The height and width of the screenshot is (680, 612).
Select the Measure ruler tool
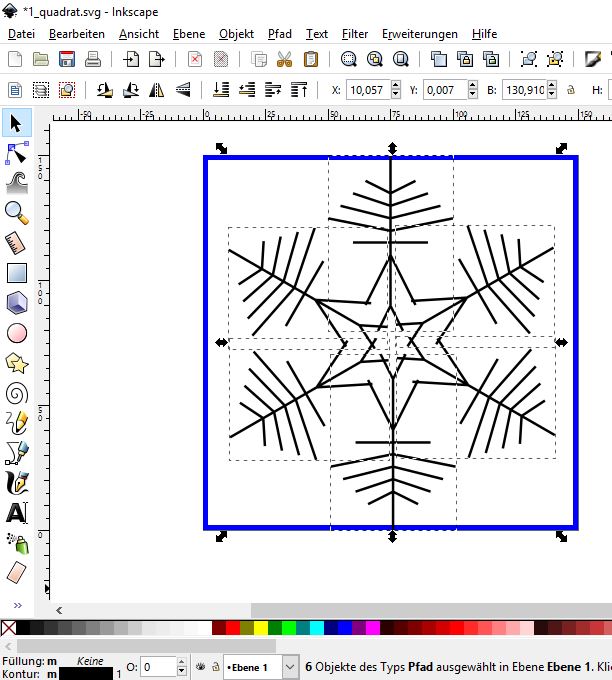pos(16,243)
